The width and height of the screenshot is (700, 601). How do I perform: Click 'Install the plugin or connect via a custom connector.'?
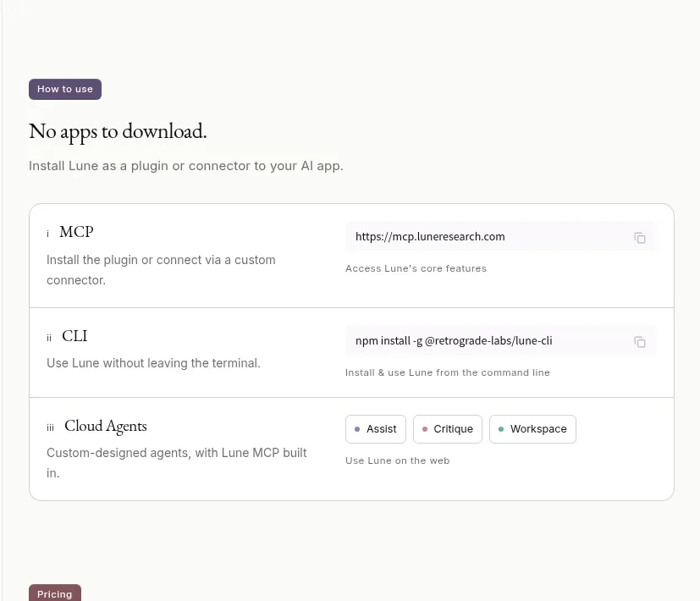161,270
